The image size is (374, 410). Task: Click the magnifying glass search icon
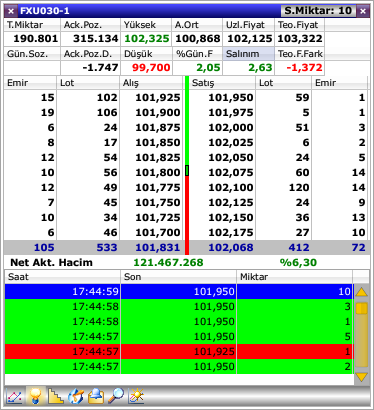[x=116, y=396]
